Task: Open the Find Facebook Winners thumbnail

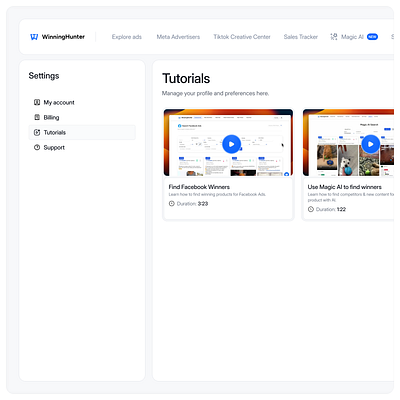Action: pos(228,142)
